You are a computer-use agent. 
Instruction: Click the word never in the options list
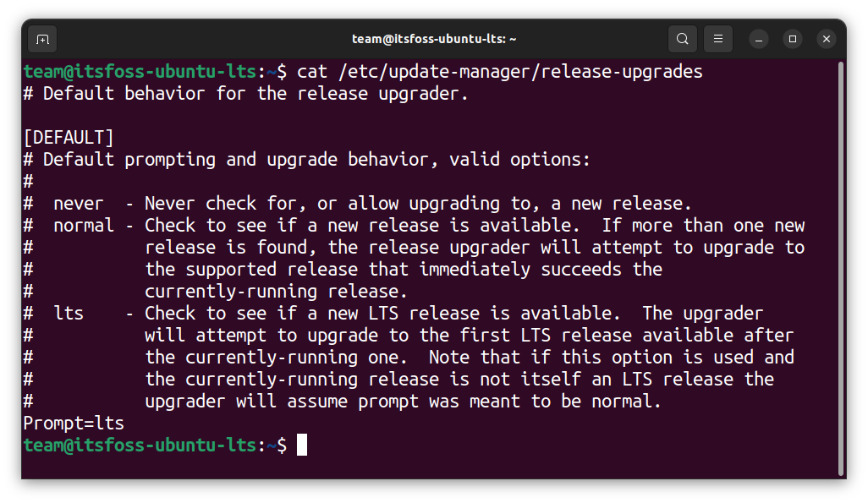click(x=79, y=203)
